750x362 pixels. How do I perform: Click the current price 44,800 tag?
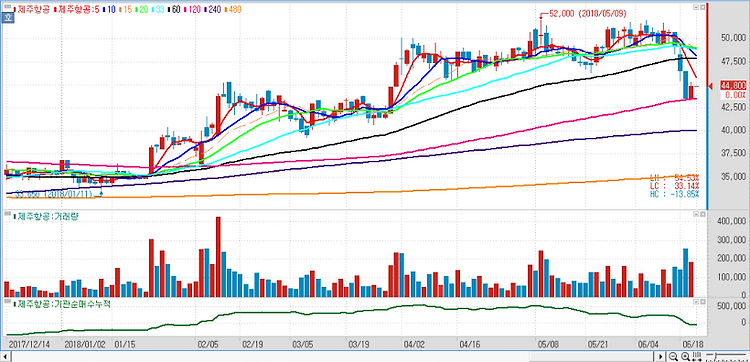tap(733, 86)
